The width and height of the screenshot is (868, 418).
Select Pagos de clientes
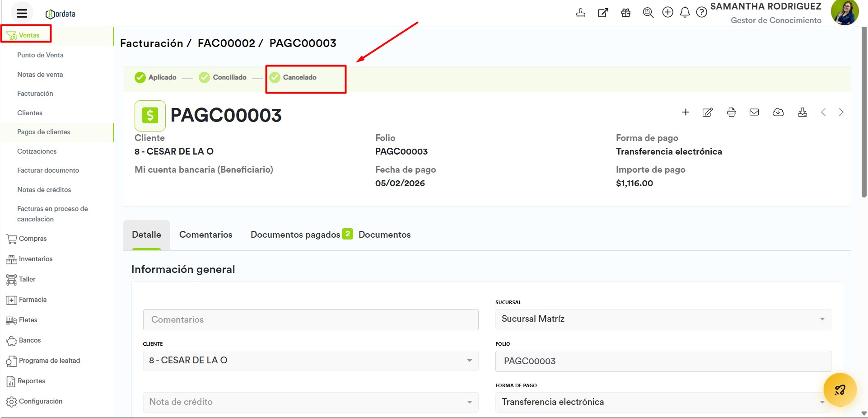coord(44,132)
